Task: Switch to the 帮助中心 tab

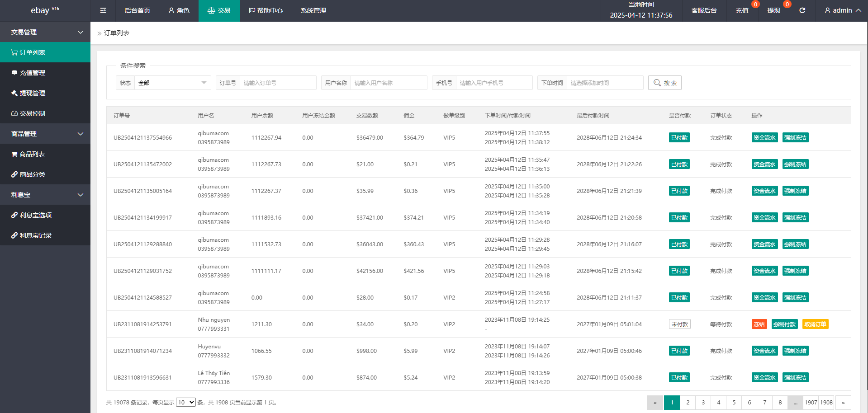Action: point(266,10)
